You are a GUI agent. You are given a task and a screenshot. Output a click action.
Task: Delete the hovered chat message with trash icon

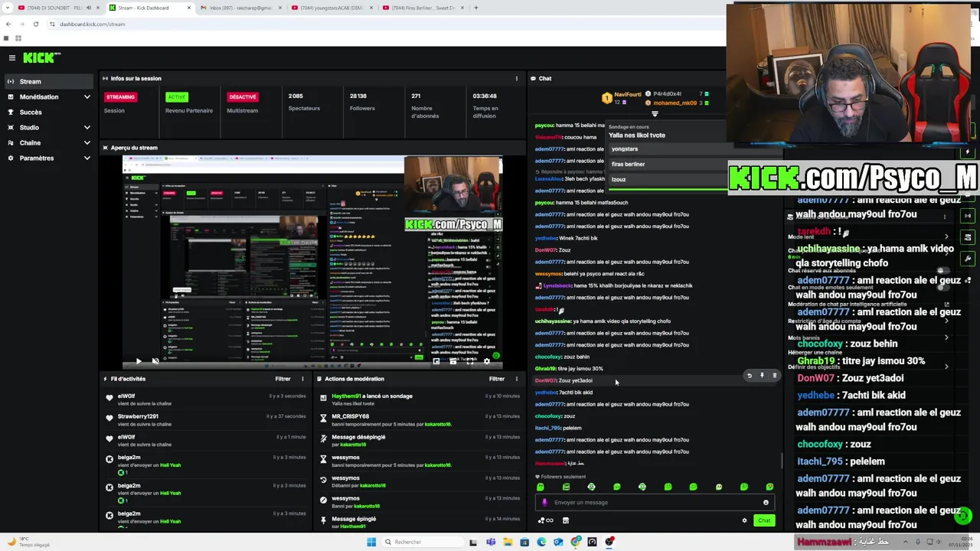[774, 376]
